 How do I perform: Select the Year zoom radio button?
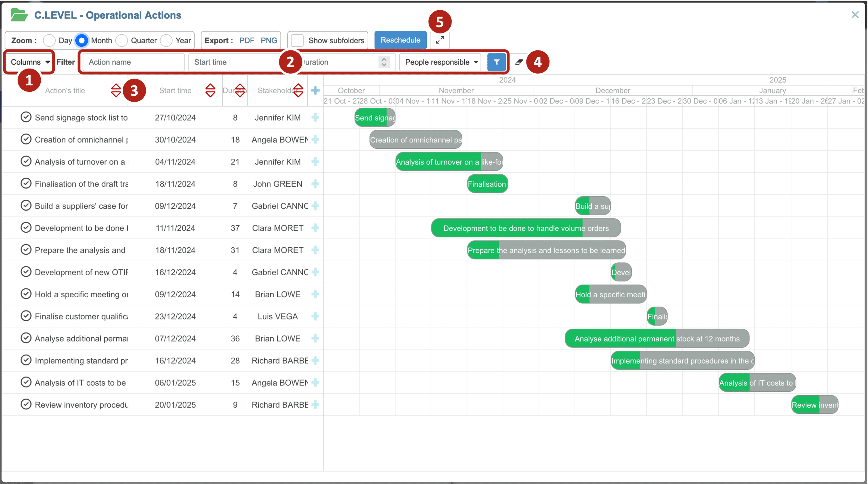(166, 40)
